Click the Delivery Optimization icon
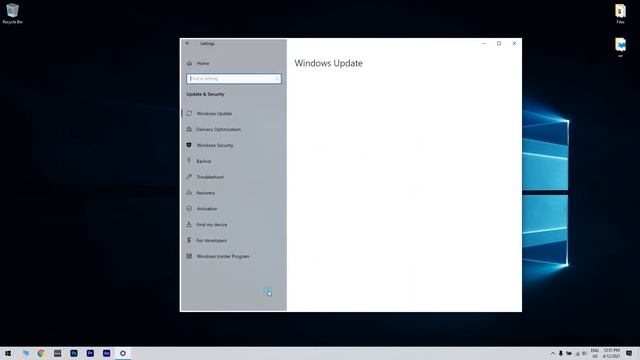Image resolution: width=640 pixels, height=360 pixels. point(189,129)
